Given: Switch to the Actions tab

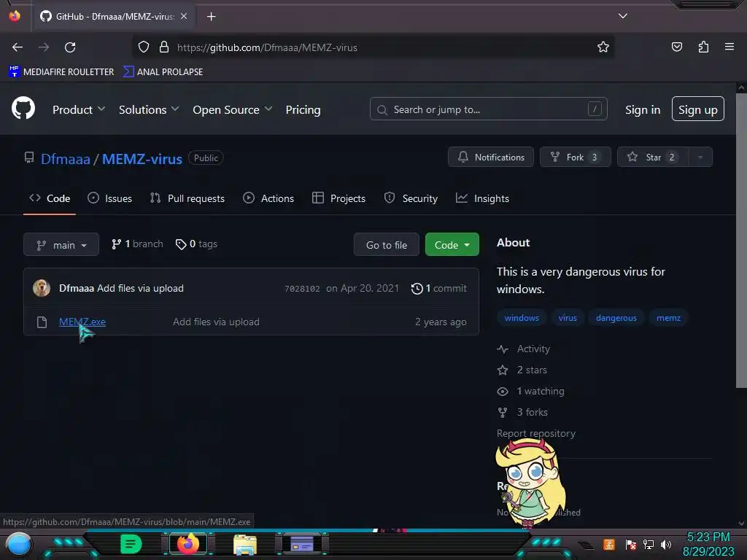Looking at the screenshot, I should (268, 198).
